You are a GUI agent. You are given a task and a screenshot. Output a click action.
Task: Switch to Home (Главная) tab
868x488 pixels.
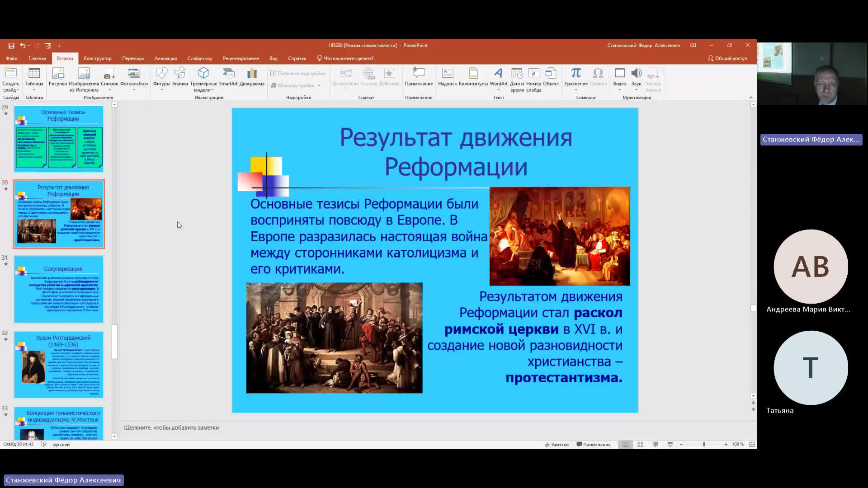[x=38, y=58]
